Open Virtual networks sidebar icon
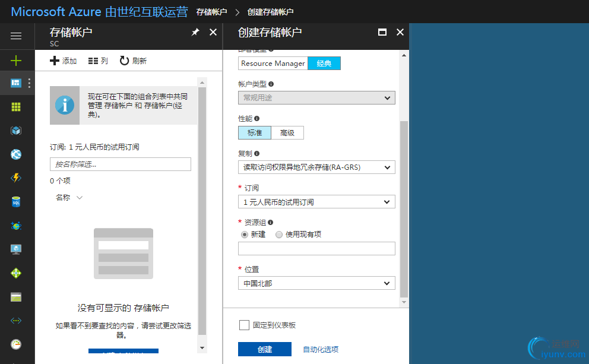 (16, 321)
